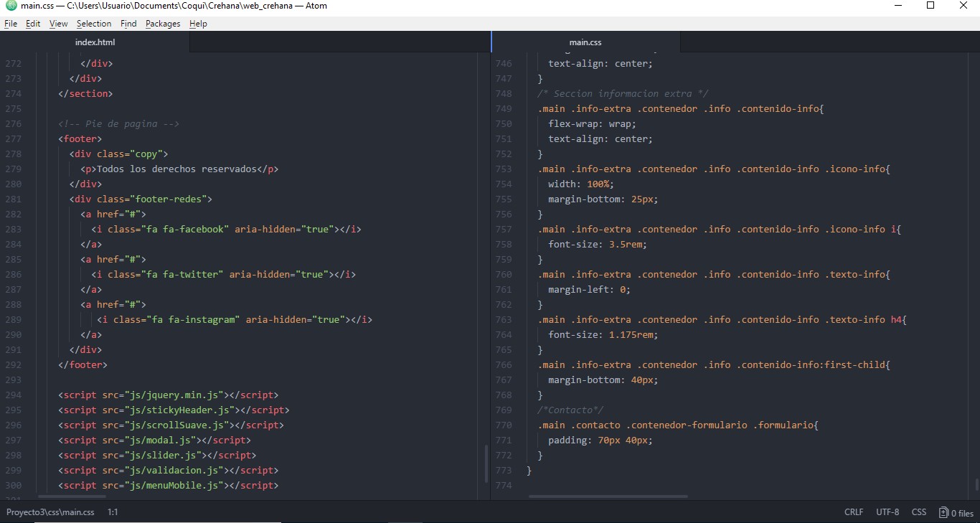
Task: Click the .contenido-info:first-child selector line
Action: click(x=714, y=364)
